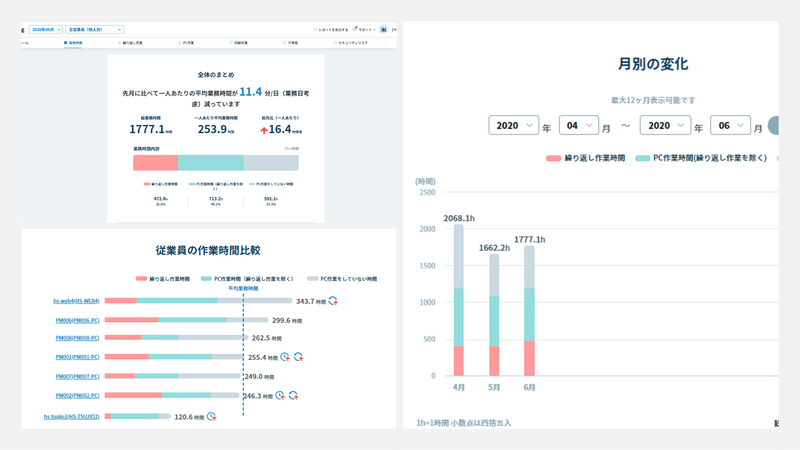This screenshot has height=450, width=800.
Task: Open the employee group dropdown in top bar
Action: pos(94,30)
